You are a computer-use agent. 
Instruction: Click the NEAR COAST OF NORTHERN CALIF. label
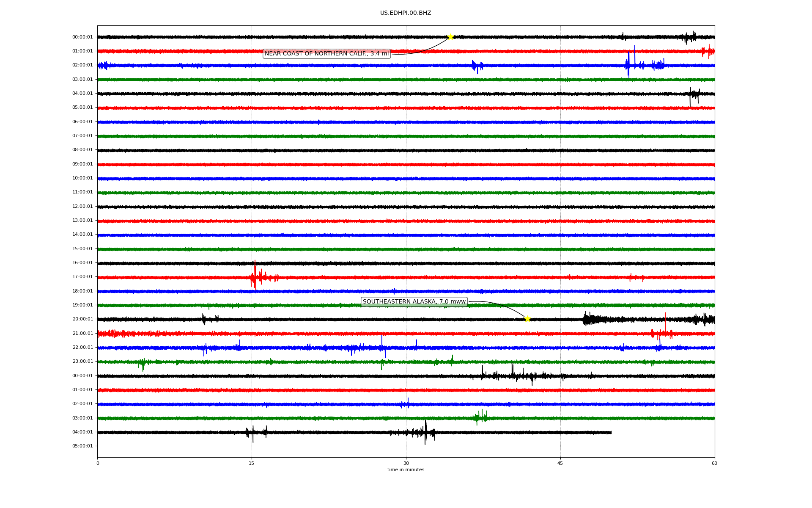(326, 54)
